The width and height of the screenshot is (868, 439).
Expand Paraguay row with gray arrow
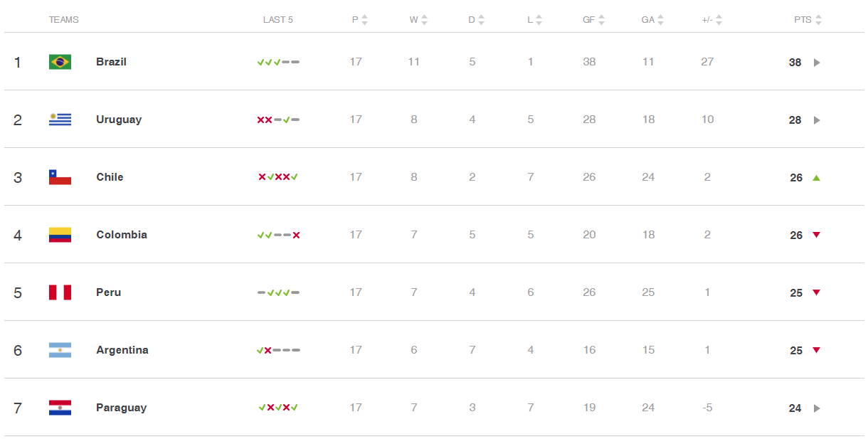point(817,408)
